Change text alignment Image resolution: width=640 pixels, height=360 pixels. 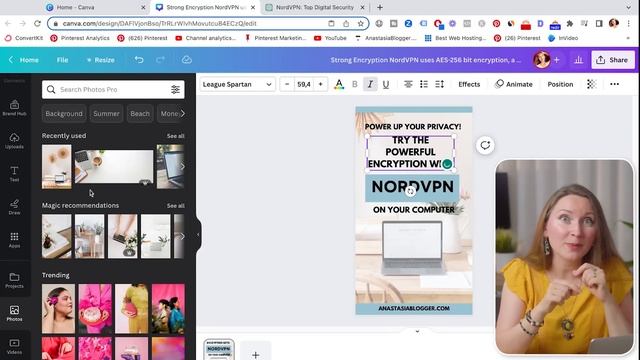tap(408, 84)
